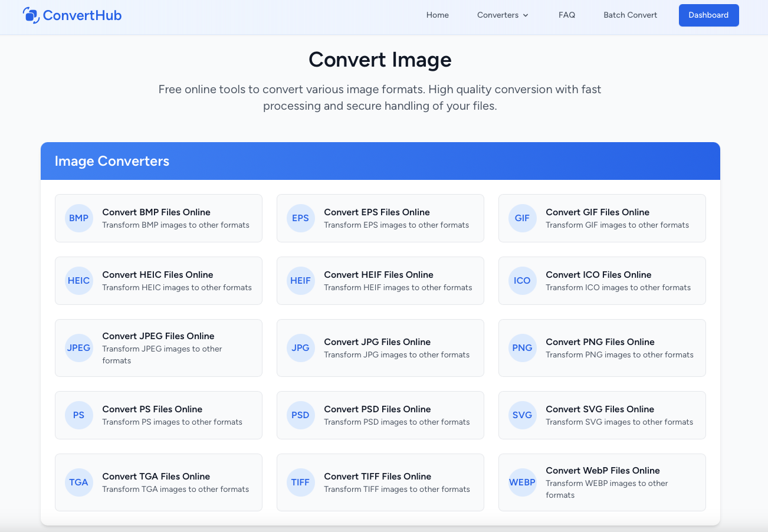
Task: Open Convert PNG Files Online link
Action: click(x=600, y=342)
